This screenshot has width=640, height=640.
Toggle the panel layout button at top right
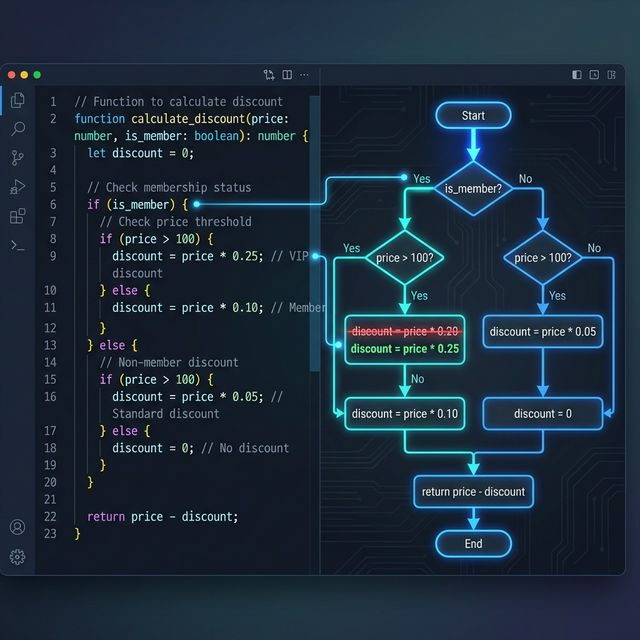pyautogui.click(x=594, y=75)
